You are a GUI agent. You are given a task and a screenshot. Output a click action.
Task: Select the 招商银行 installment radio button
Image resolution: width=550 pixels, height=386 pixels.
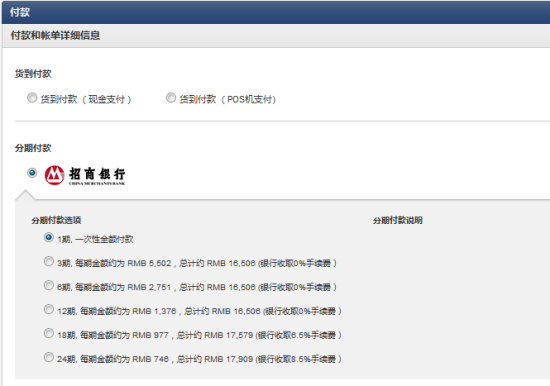(32, 173)
